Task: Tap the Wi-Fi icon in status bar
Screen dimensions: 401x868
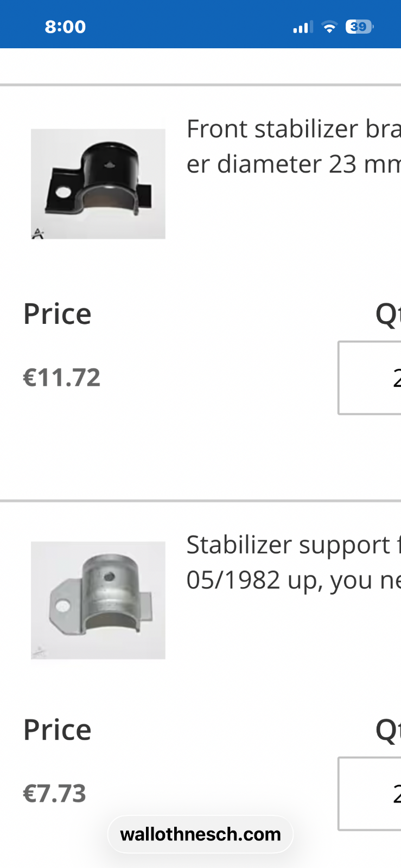Action: coord(329,27)
